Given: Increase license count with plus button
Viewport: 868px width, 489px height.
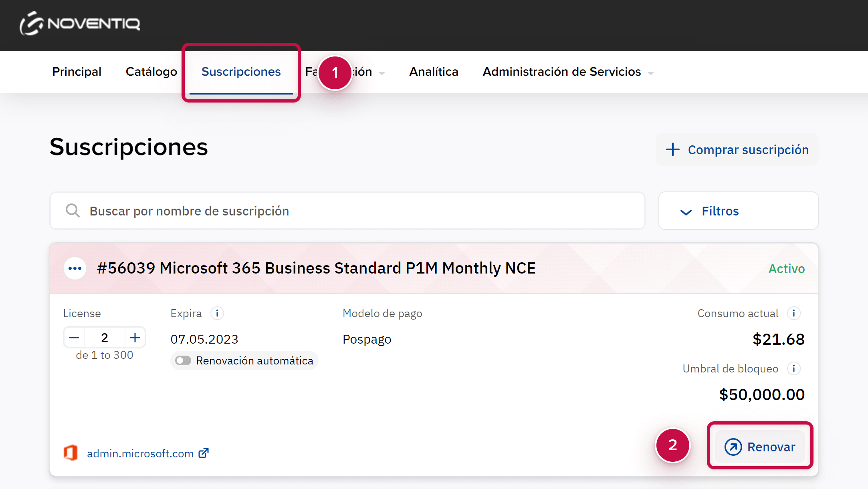Looking at the screenshot, I should 135,338.
